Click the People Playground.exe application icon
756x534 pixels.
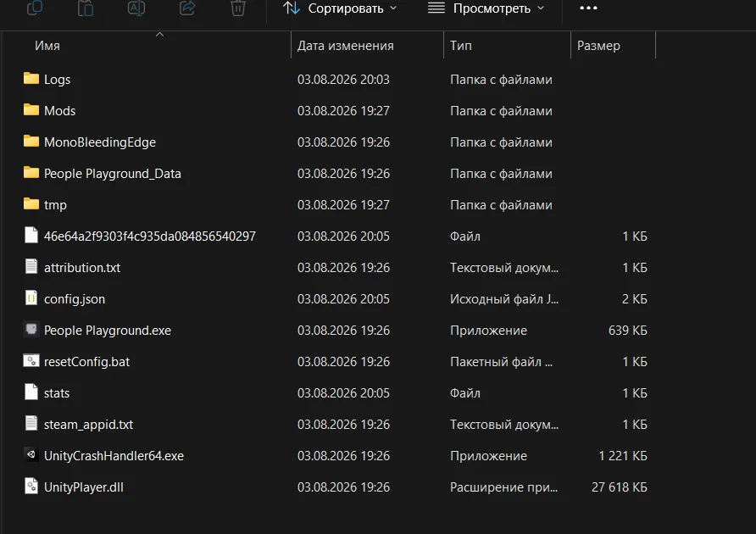31,330
